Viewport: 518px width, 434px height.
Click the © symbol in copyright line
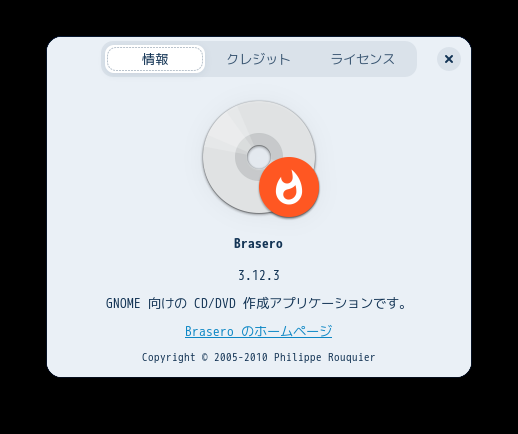click(205, 357)
